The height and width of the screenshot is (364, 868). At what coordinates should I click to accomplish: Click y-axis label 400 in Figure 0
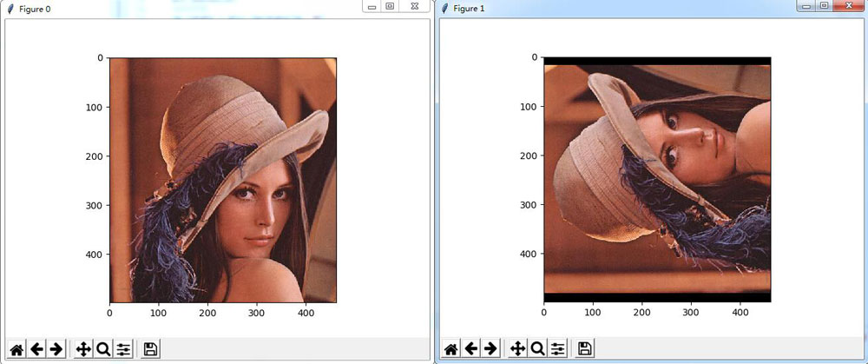[95, 255]
